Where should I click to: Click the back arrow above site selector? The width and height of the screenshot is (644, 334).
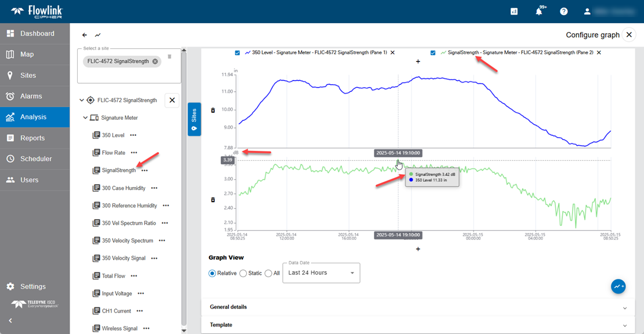point(85,35)
